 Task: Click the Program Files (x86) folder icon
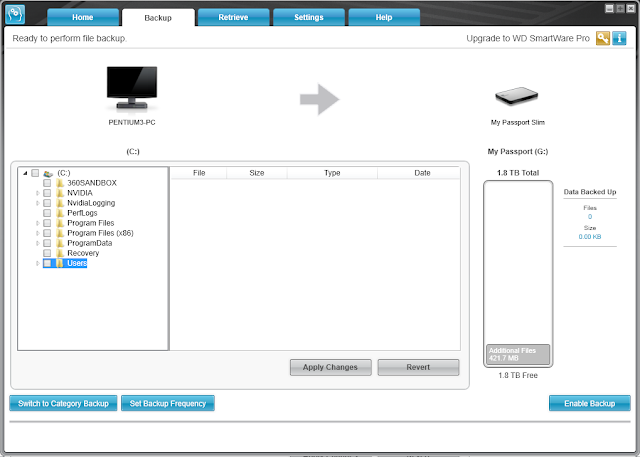pos(60,233)
